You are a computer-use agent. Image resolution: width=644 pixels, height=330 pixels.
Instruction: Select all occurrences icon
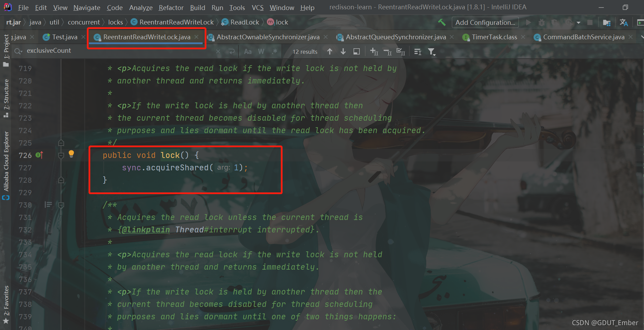pos(401,52)
